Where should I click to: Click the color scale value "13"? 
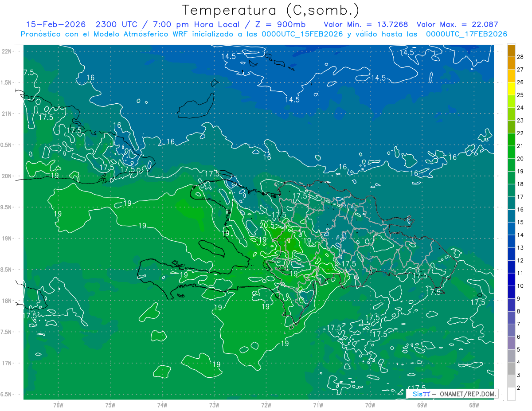pos(520,247)
